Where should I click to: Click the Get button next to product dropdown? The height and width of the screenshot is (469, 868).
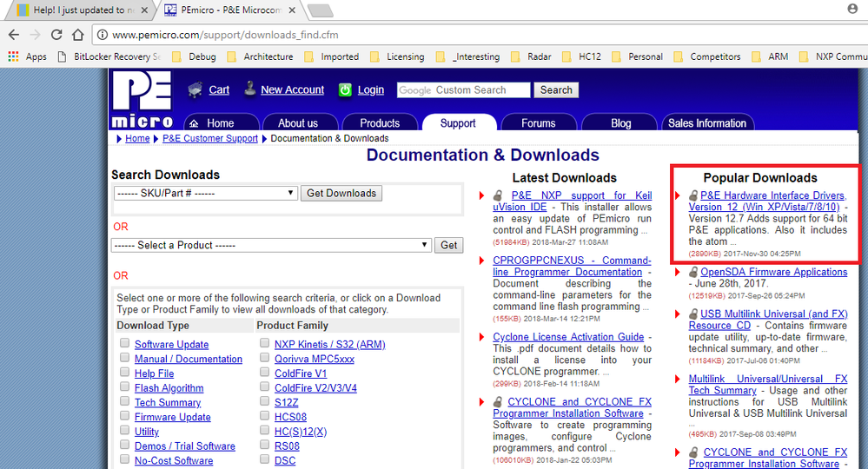449,245
